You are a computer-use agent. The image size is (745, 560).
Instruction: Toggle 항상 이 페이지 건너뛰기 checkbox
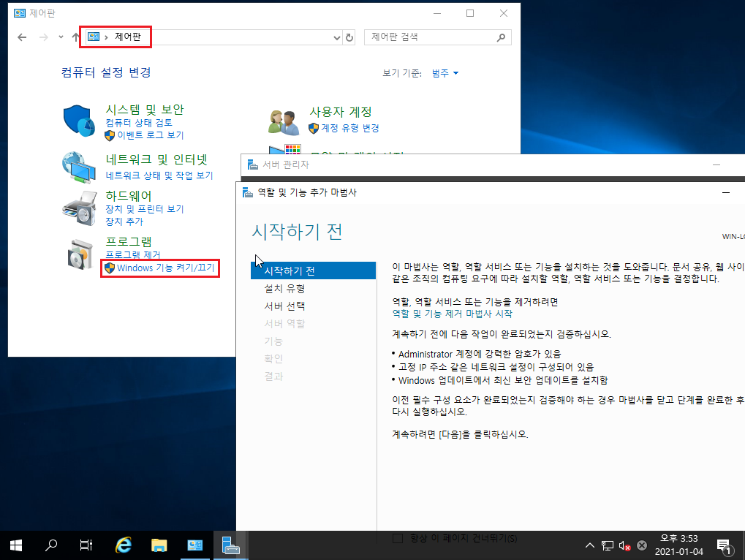[x=398, y=538]
